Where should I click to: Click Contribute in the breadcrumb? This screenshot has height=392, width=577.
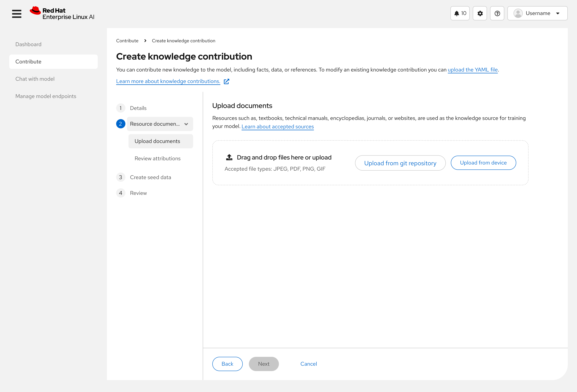point(127,41)
